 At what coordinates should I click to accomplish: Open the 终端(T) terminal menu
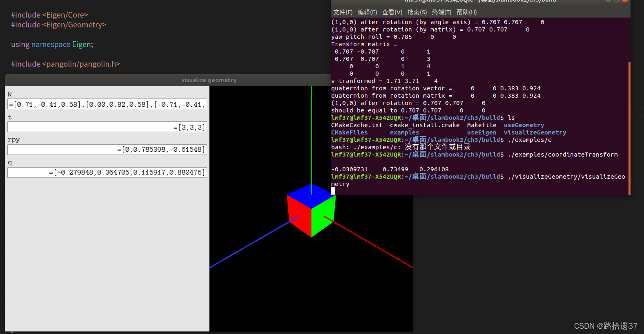[441, 12]
